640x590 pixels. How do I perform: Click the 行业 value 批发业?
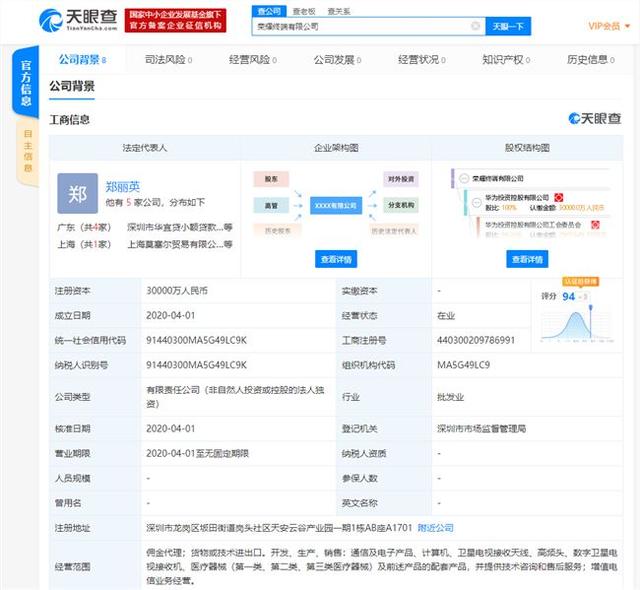coord(450,397)
